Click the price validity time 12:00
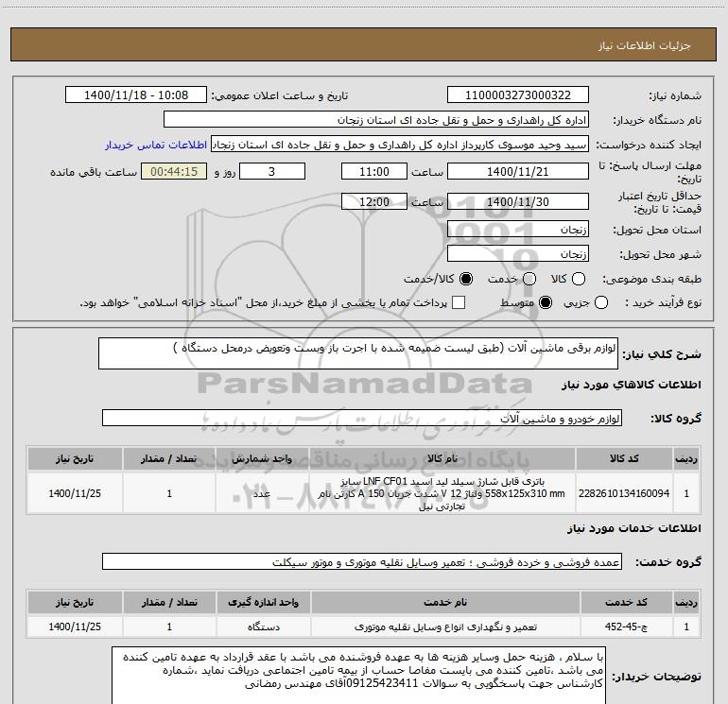Viewport: 728px width, 704px height. [374, 201]
